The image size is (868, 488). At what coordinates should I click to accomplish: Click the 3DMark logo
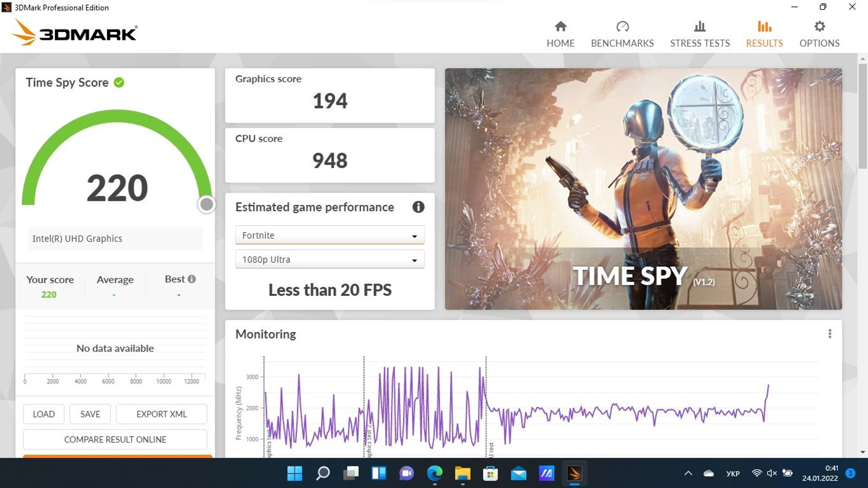coord(75,33)
